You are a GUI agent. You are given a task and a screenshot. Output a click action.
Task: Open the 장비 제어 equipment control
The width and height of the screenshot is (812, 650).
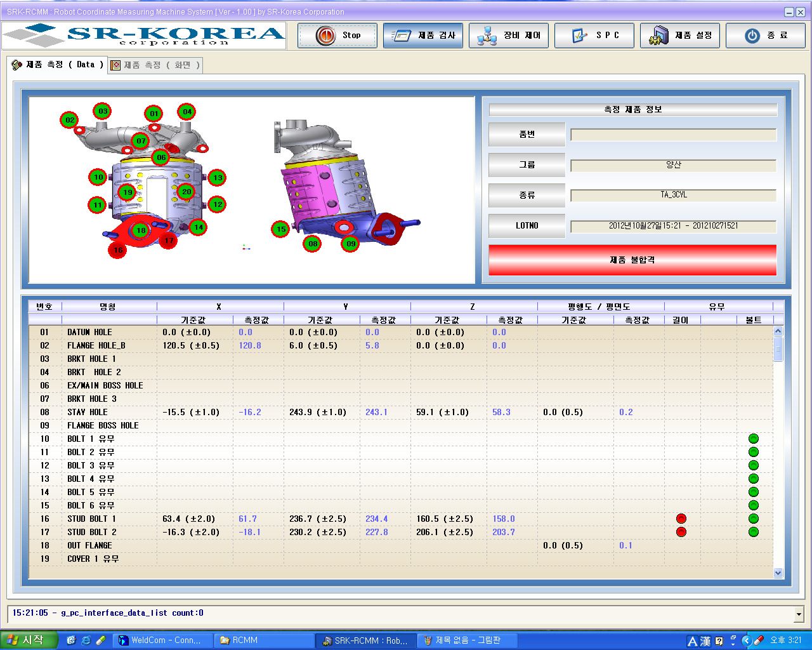pos(509,36)
